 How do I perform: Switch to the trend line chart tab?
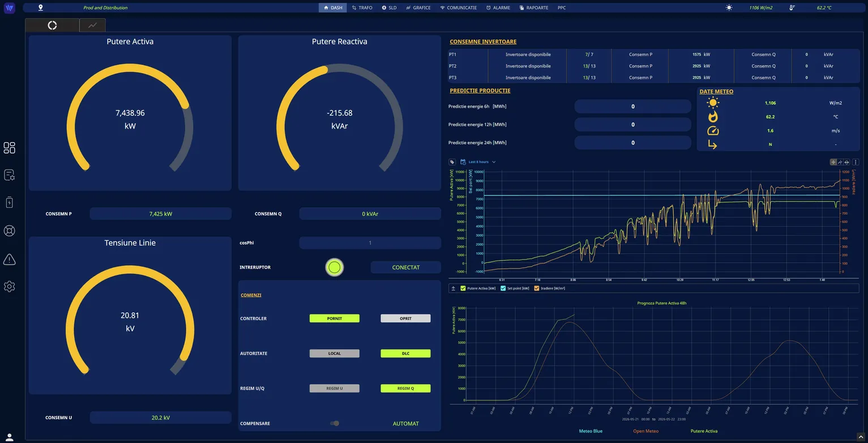(x=92, y=25)
